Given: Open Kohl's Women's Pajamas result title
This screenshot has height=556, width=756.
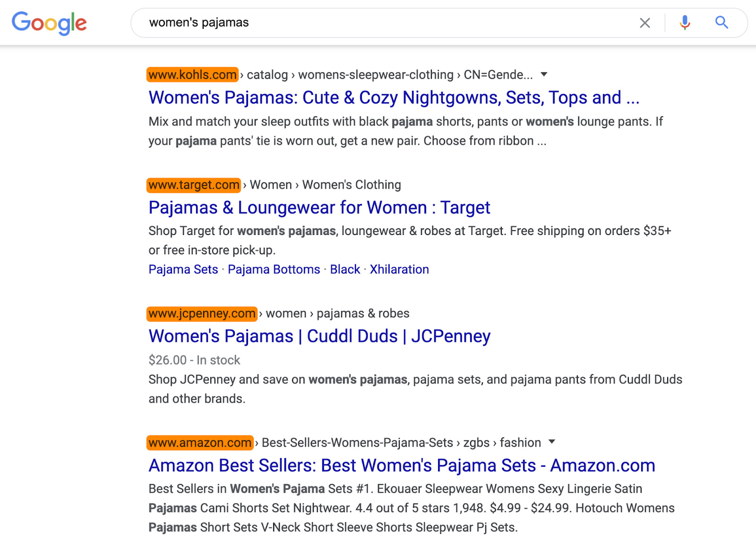Looking at the screenshot, I should [x=394, y=98].
